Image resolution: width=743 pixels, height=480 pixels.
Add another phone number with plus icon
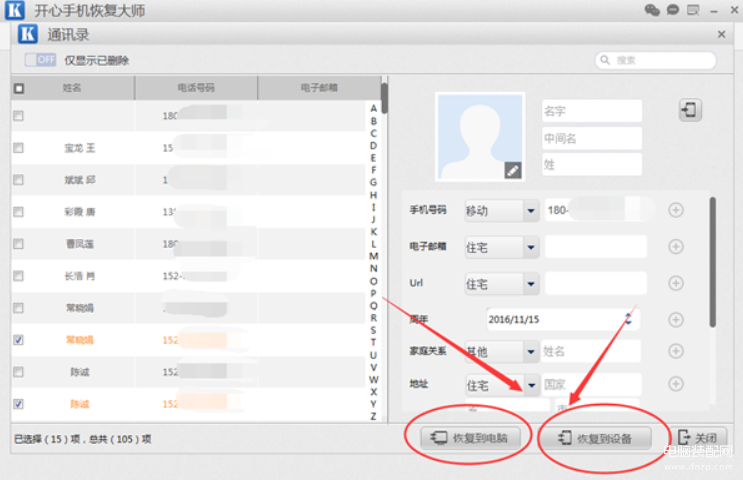[x=676, y=210]
